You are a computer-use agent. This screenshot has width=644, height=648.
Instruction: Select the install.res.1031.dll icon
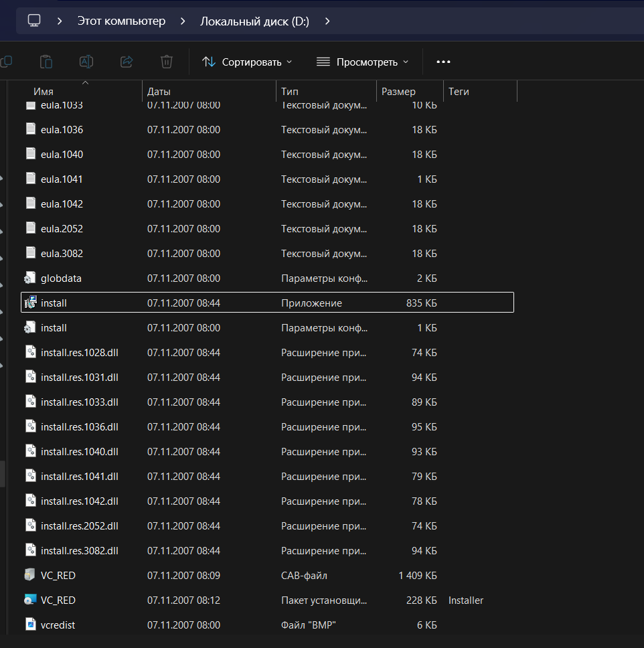point(31,377)
